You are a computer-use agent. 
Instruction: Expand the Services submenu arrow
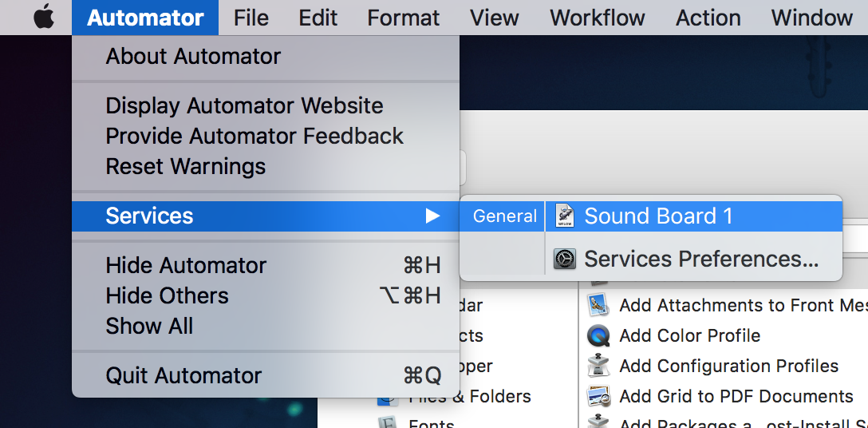tap(432, 216)
